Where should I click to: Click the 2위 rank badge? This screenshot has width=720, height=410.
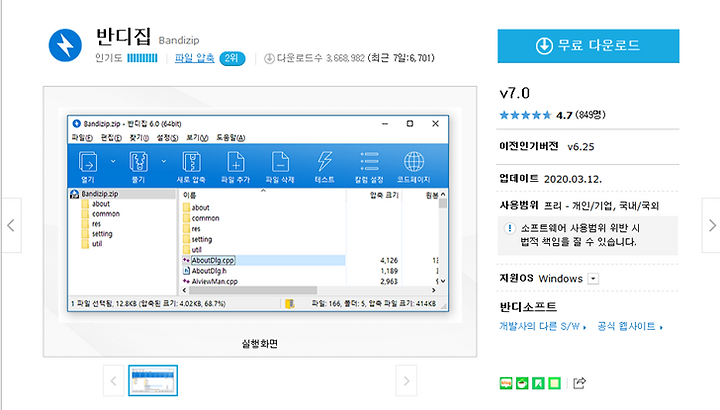click(232, 58)
